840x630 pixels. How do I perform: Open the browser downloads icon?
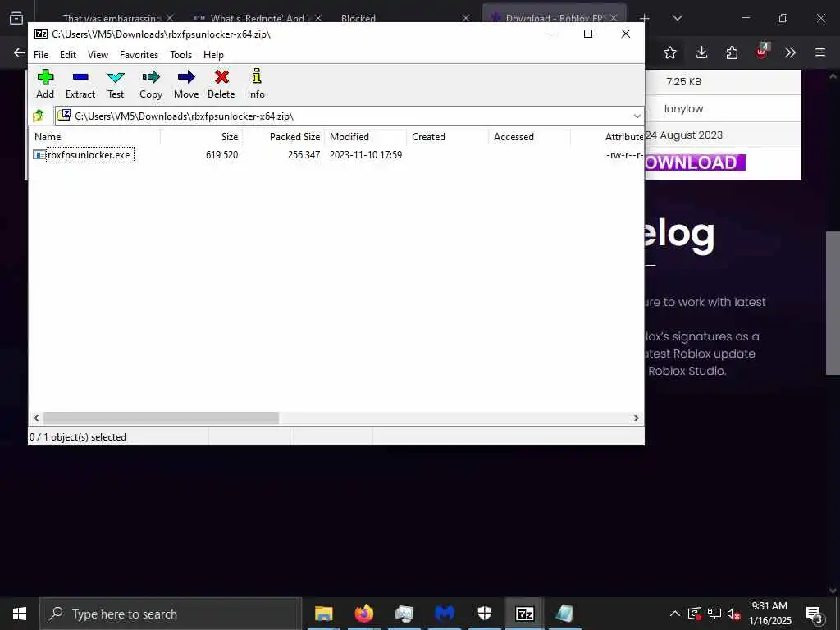[x=701, y=52]
